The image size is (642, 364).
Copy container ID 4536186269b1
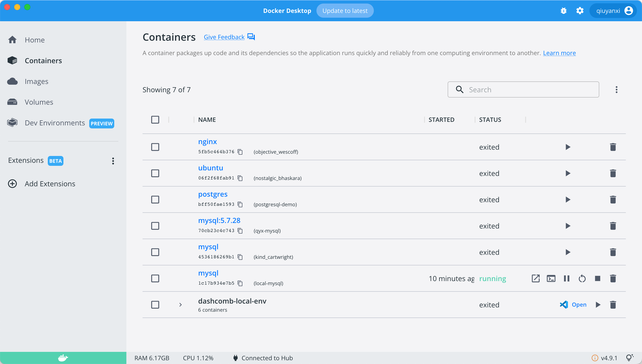click(240, 257)
